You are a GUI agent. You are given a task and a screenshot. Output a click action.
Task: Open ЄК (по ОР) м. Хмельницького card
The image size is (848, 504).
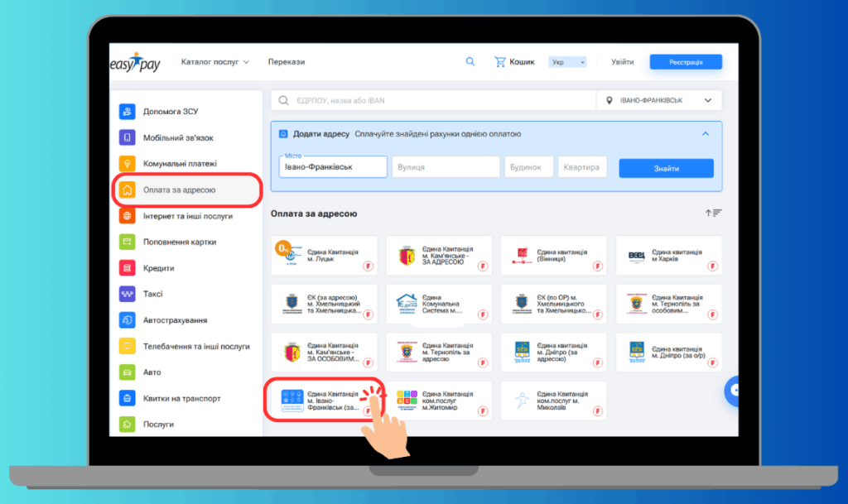point(554,304)
